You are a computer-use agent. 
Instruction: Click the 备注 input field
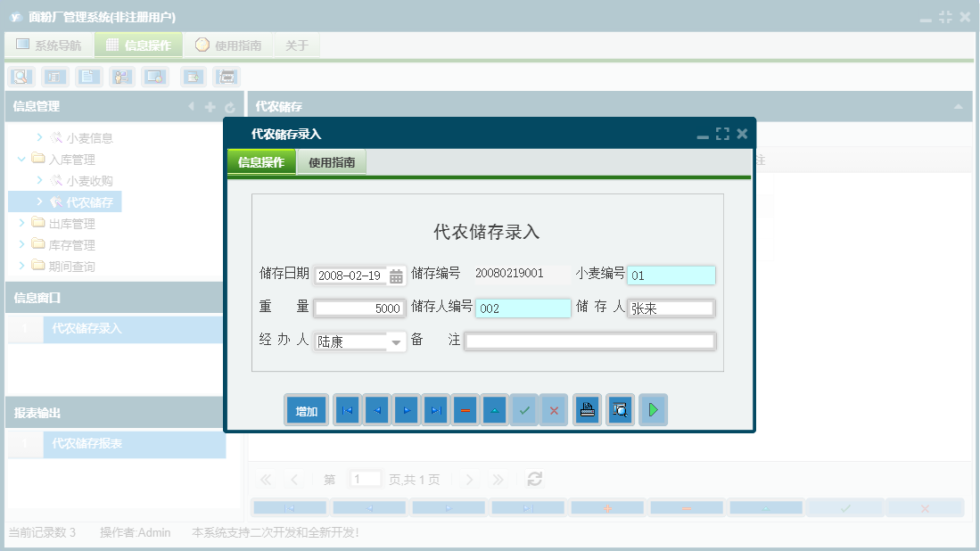[589, 341]
